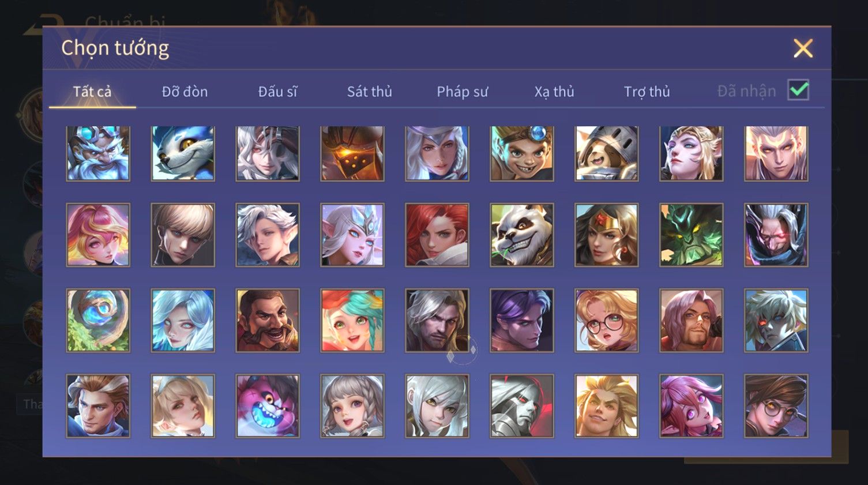Filter heroes by Xạ thủ
Viewport: 868px width, 485px height.
[554, 91]
